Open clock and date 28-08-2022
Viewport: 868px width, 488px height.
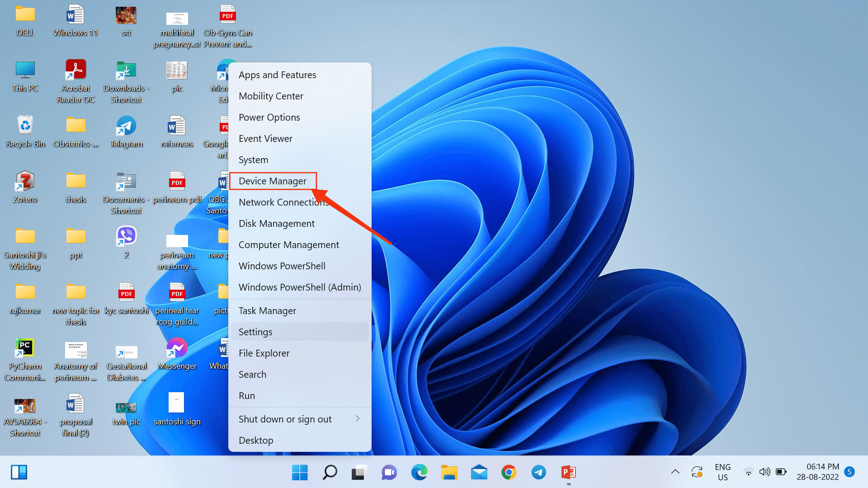pos(818,472)
